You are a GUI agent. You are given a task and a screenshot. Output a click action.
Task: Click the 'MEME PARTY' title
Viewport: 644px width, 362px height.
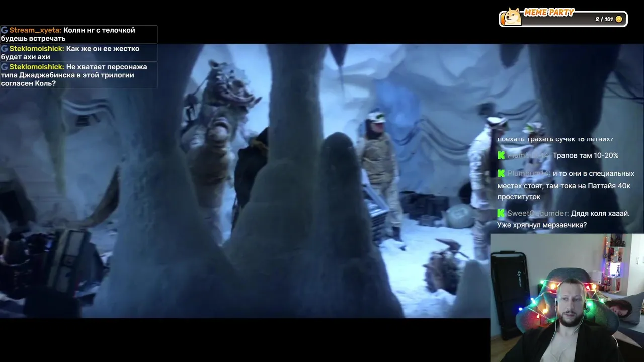tap(549, 13)
